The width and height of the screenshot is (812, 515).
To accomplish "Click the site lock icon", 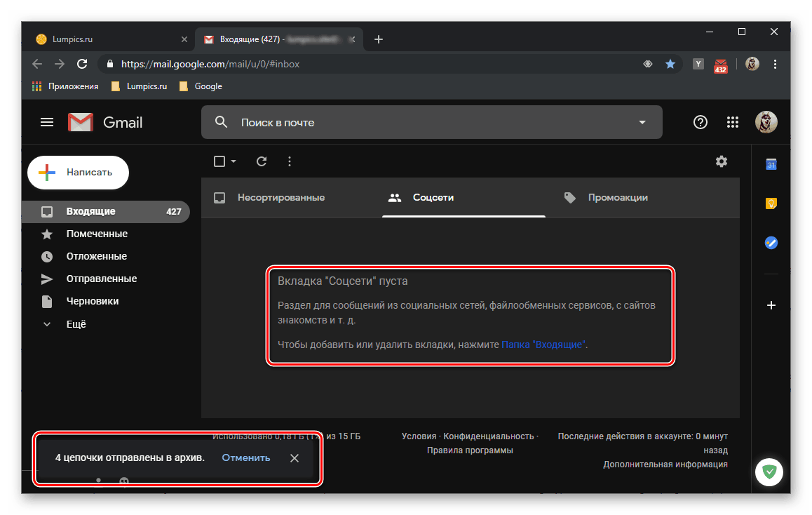I will coord(110,64).
